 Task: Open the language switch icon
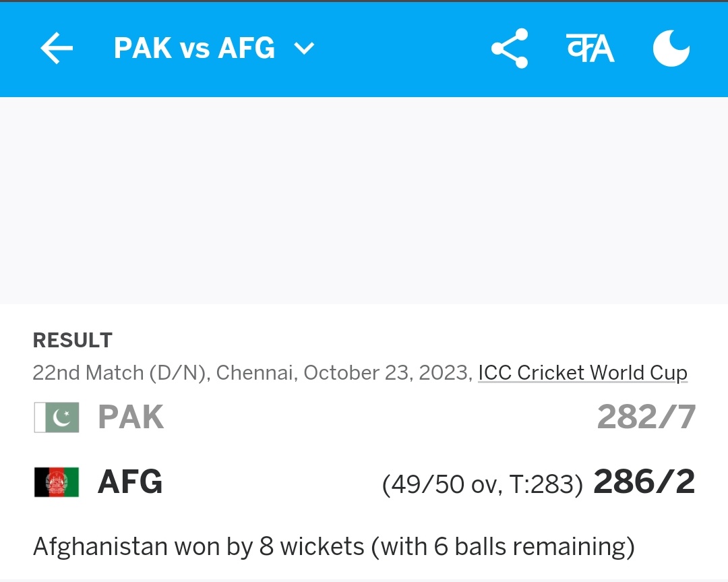coord(590,49)
